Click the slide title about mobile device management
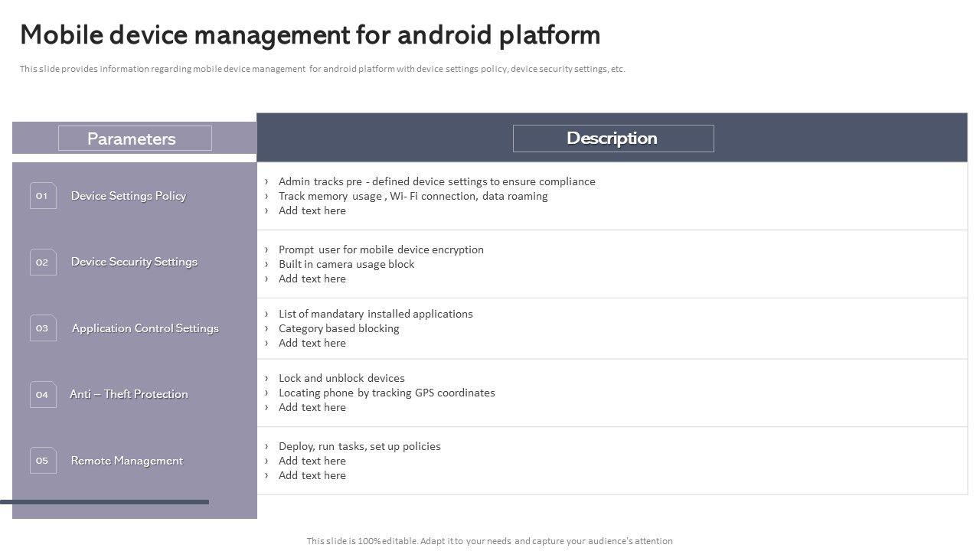This screenshot has width=980, height=551. 310,35
